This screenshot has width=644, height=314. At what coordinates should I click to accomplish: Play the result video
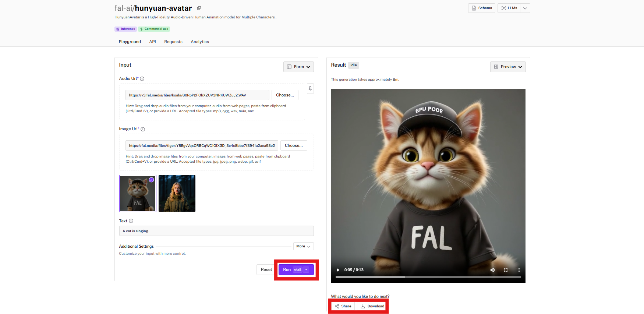tap(338, 270)
